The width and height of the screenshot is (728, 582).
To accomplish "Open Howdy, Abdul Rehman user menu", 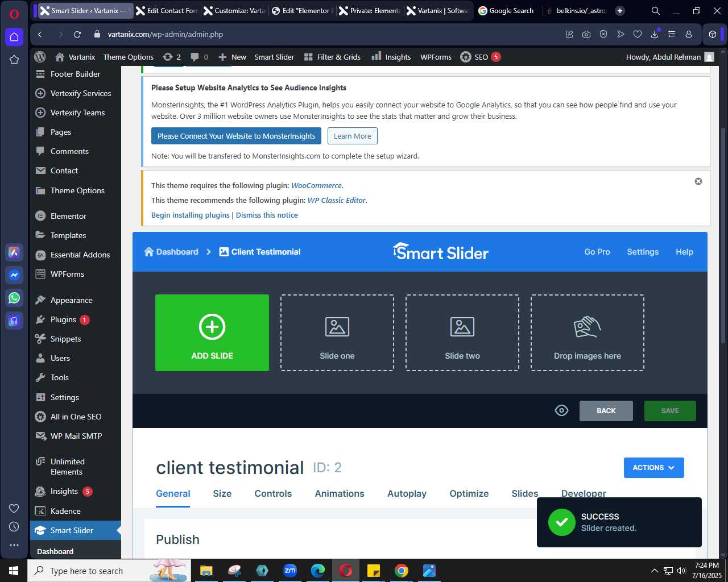I will click(x=670, y=57).
